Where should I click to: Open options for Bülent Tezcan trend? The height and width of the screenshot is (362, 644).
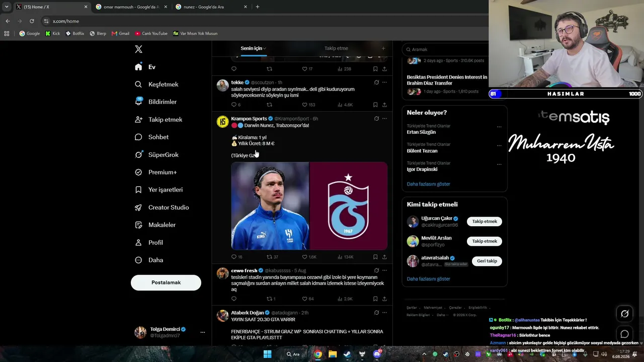pyautogui.click(x=499, y=145)
